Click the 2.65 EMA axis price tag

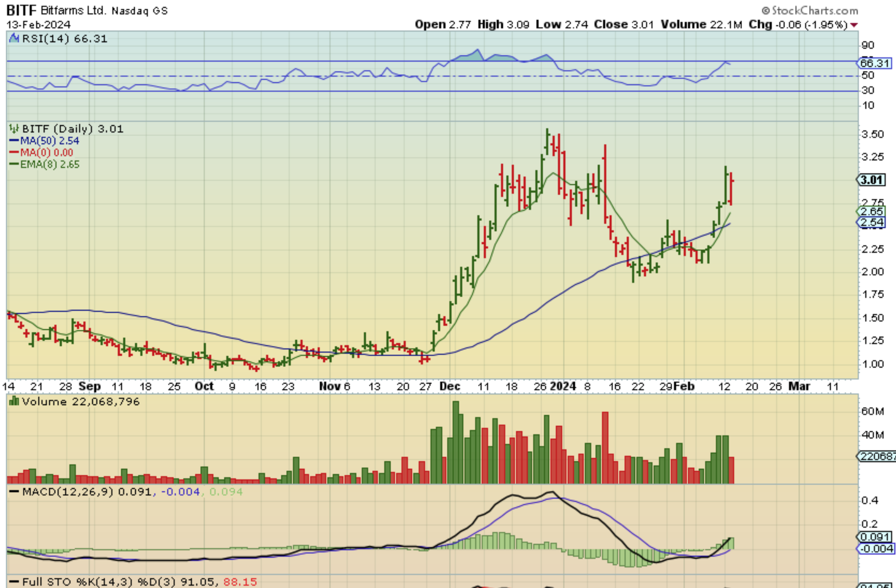pyautogui.click(x=871, y=211)
